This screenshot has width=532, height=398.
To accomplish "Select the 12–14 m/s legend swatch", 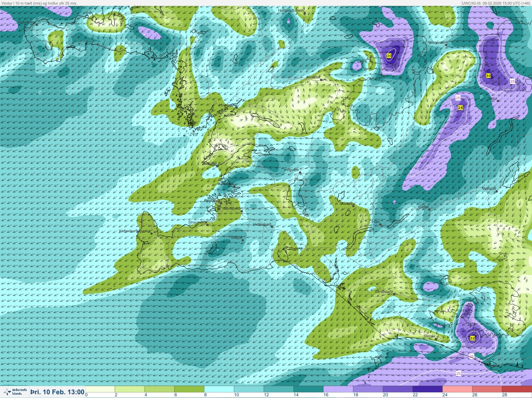I will tap(278, 389).
